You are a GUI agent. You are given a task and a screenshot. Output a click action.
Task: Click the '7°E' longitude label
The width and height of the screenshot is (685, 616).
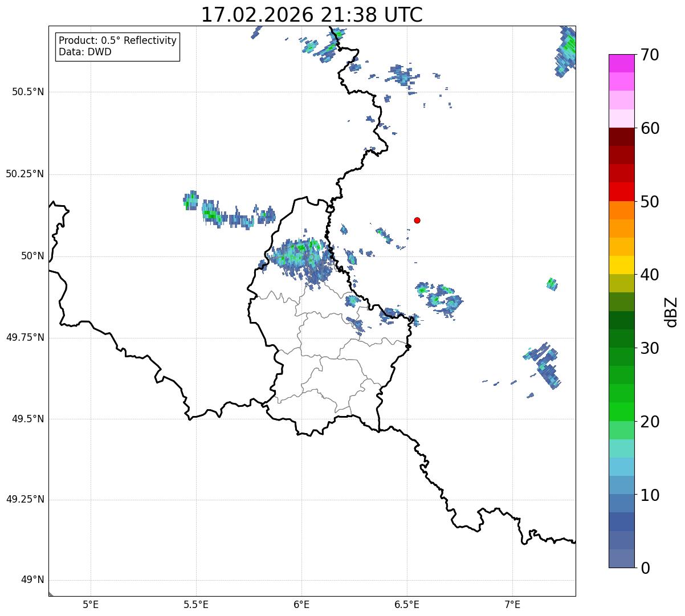tap(513, 604)
